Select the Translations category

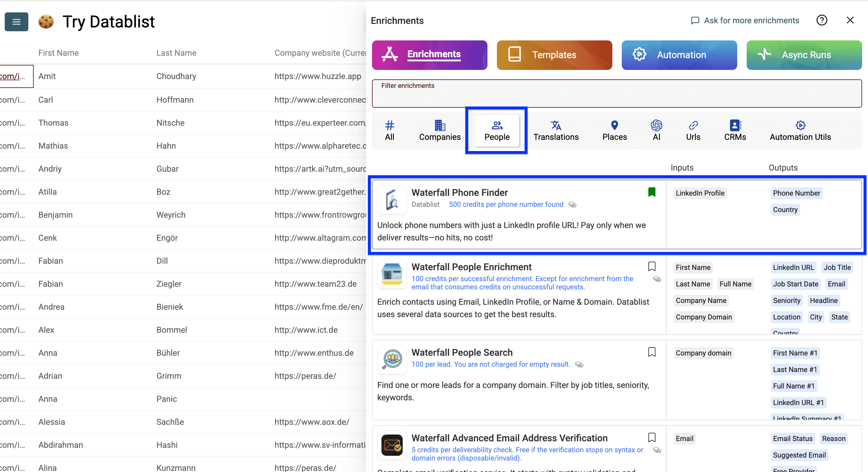[x=556, y=131]
